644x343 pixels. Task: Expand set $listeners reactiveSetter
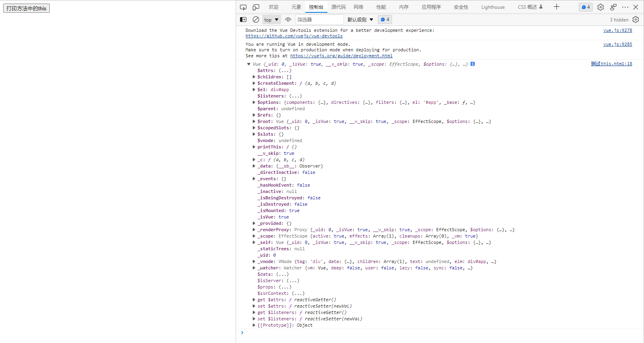click(254, 319)
